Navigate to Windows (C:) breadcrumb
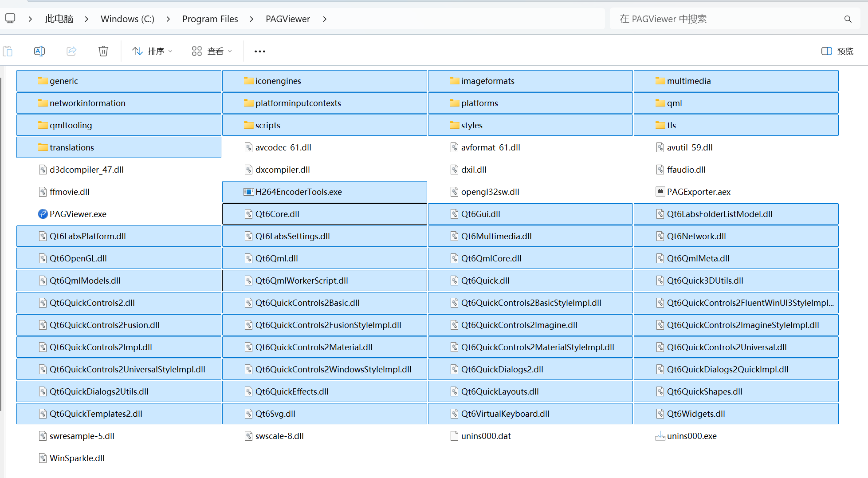The image size is (868, 478). point(127,19)
